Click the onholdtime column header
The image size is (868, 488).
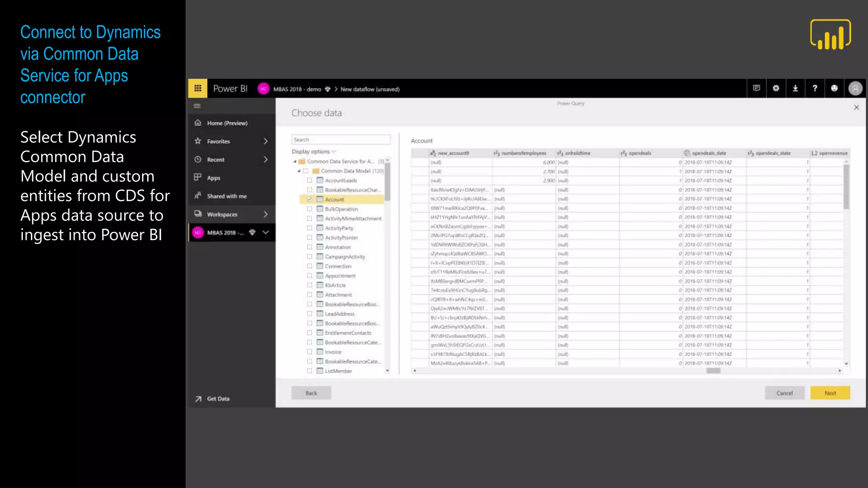587,153
